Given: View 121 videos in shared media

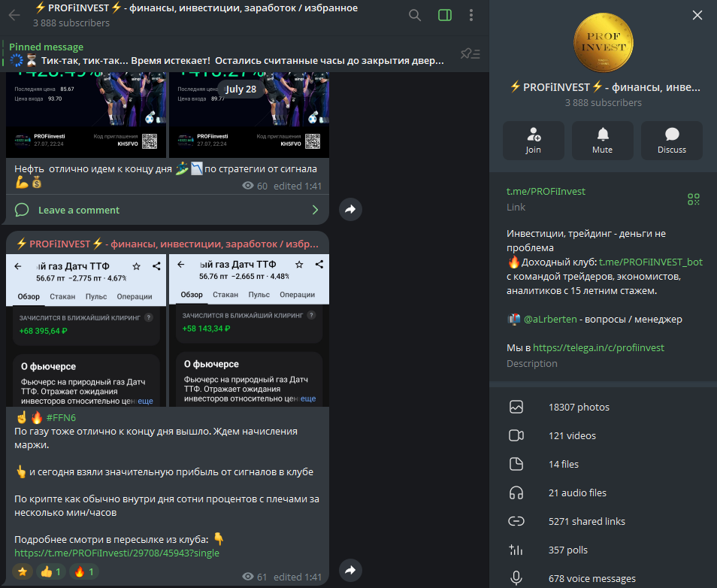Looking at the screenshot, I should pos(604,435).
